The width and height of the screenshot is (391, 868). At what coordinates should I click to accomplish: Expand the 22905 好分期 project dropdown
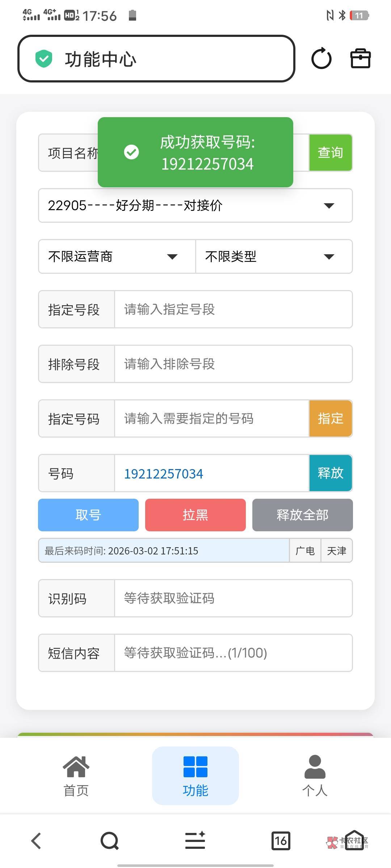click(x=195, y=205)
